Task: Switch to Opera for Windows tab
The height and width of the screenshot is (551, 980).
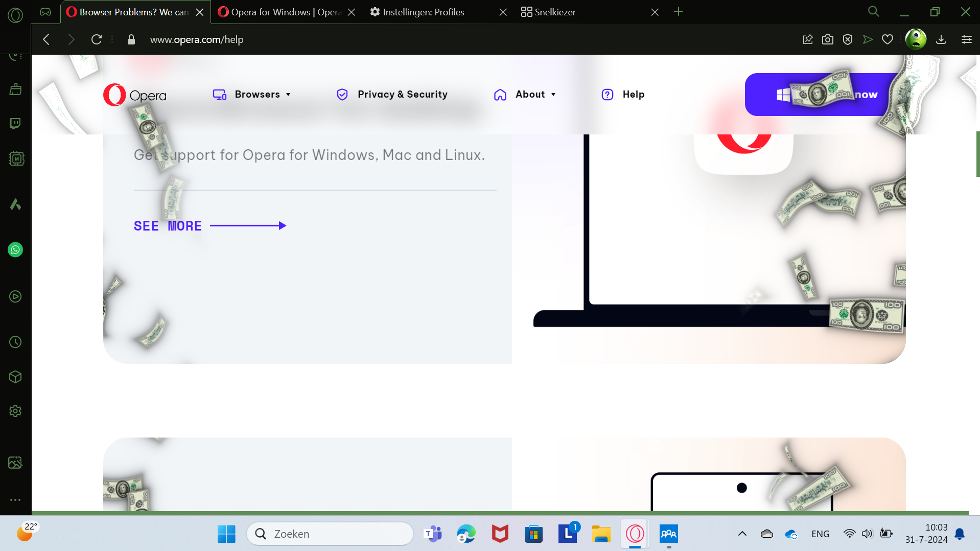Action: click(x=279, y=12)
